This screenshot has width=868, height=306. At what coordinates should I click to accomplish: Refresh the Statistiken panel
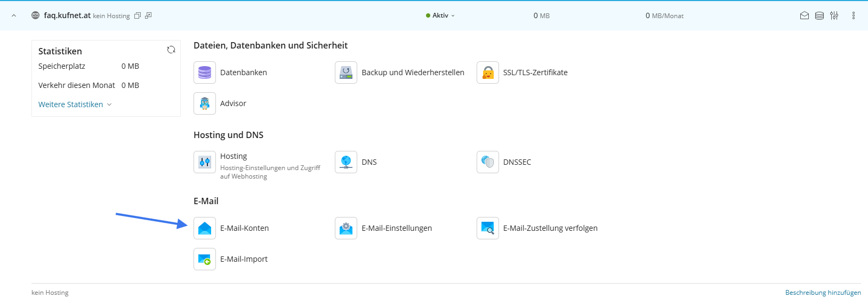(x=171, y=50)
